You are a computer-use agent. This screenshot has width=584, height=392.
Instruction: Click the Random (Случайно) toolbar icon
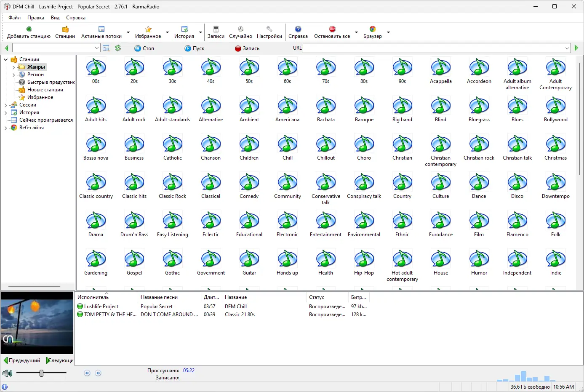(x=240, y=29)
